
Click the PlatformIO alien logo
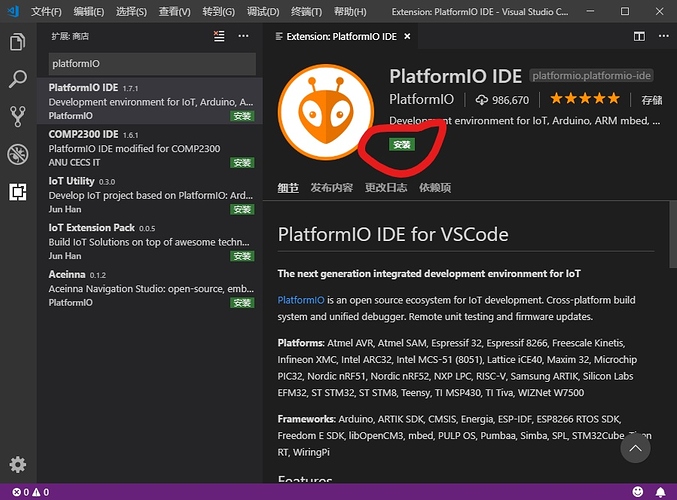click(326, 112)
